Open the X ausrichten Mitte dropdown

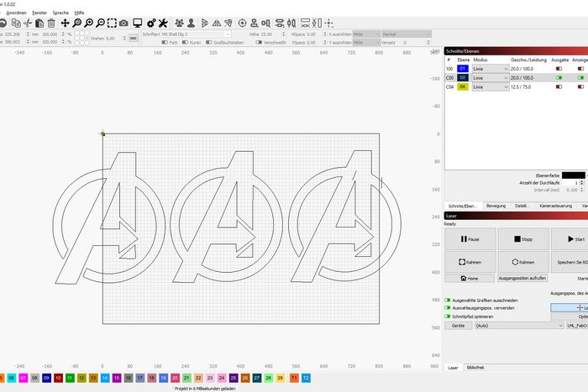coord(366,34)
